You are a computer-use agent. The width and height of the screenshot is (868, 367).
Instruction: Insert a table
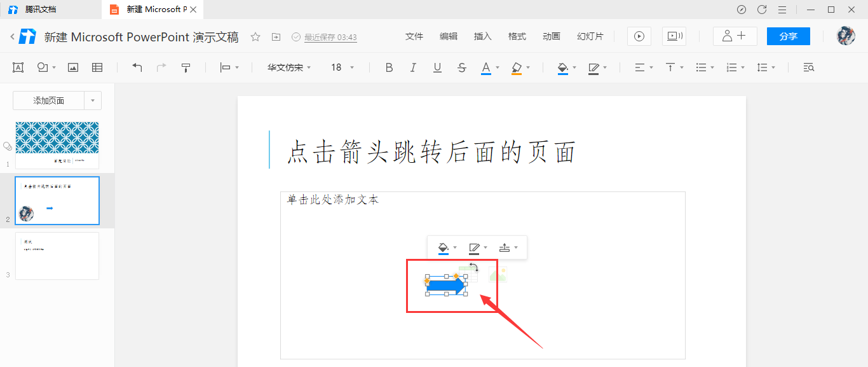(97, 67)
